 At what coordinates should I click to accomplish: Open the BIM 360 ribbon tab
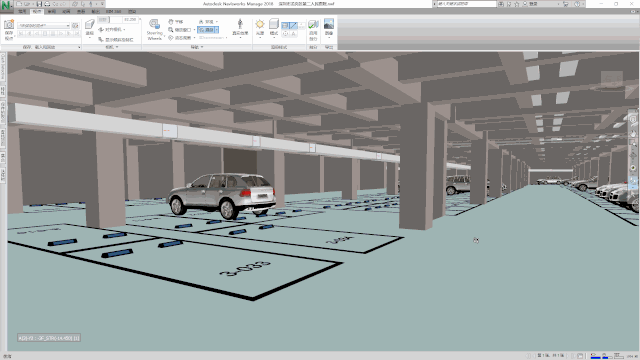click(113, 11)
